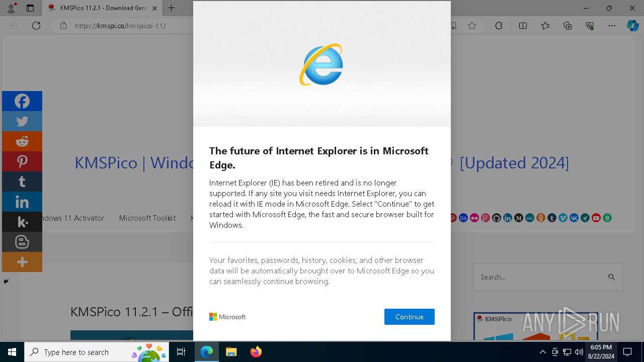644x362 pixels.
Task: Select the KMSPico 11.2.1 browser tab
Action: coord(103,8)
